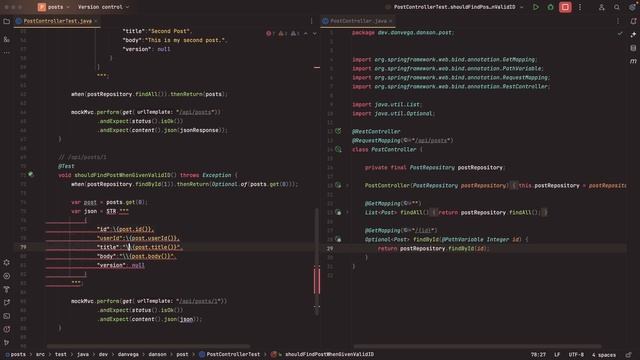This screenshot has height=360, width=640.
Task: Open the right editor tab options menu
Action: 618,21
